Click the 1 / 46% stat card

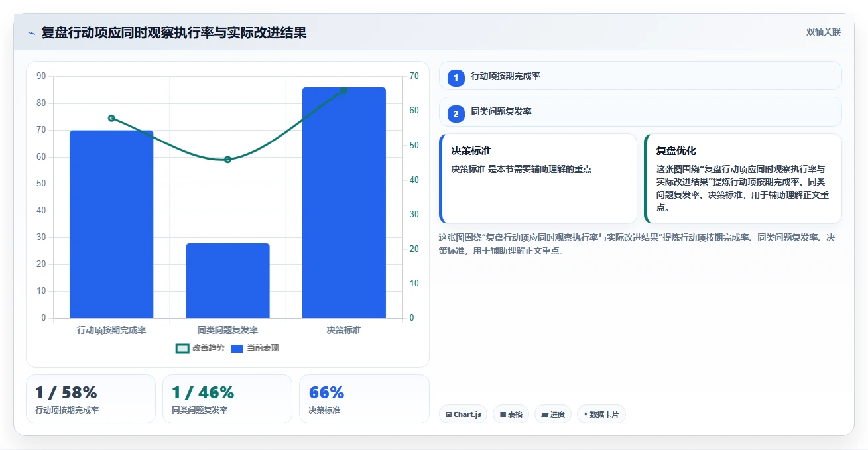pos(227,399)
